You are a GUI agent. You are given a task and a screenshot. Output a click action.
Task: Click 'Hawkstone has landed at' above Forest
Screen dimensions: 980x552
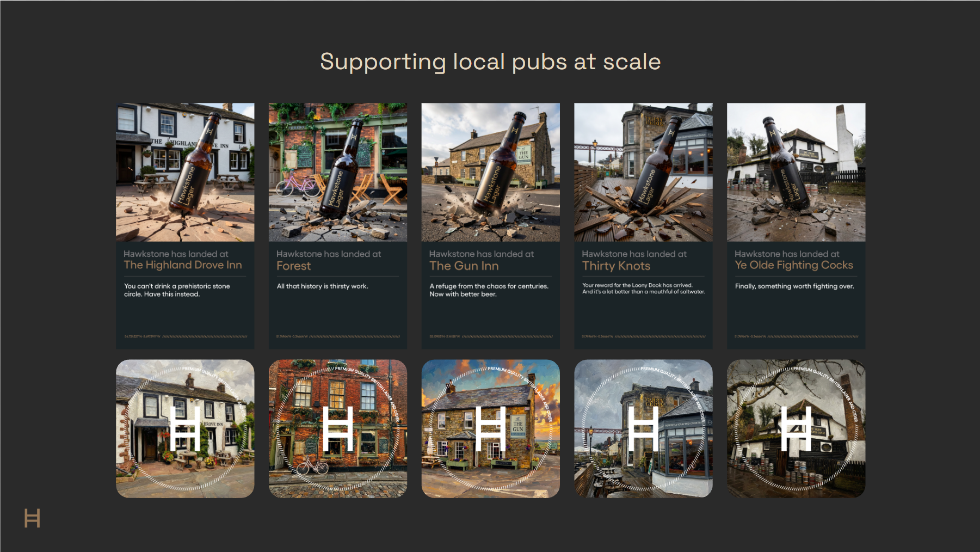click(329, 254)
